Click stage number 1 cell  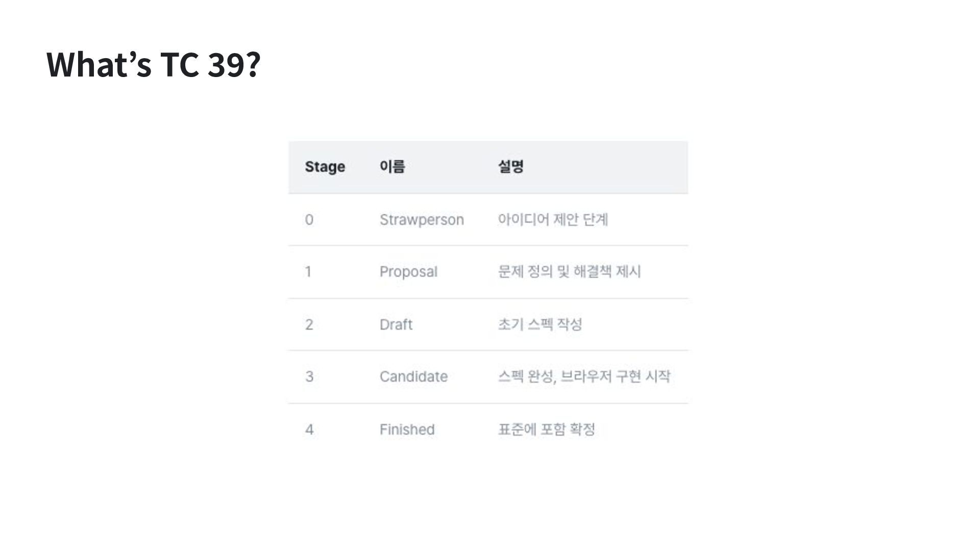pos(308,272)
